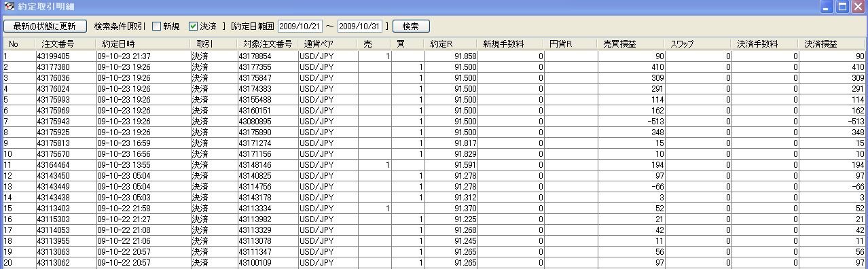Viewport: 868px width, 269px height.
Task: Click the 円貨R column header
Action: point(571,44)
